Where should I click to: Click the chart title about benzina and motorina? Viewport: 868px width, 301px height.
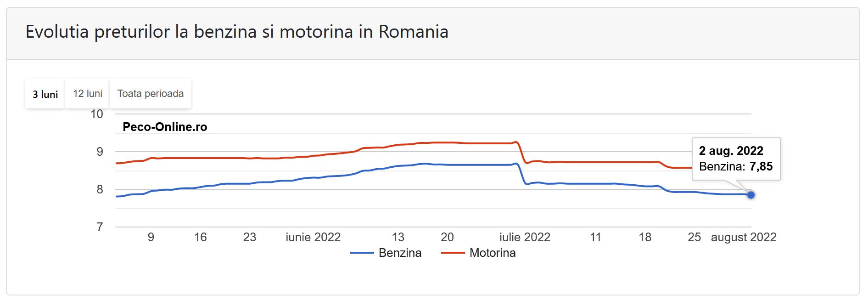[237, 32]
